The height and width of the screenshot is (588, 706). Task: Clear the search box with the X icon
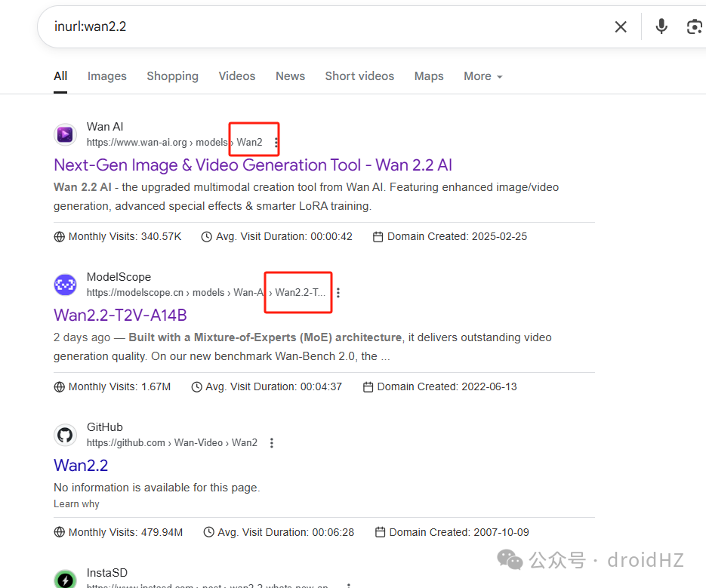click(x=621, y=27)
